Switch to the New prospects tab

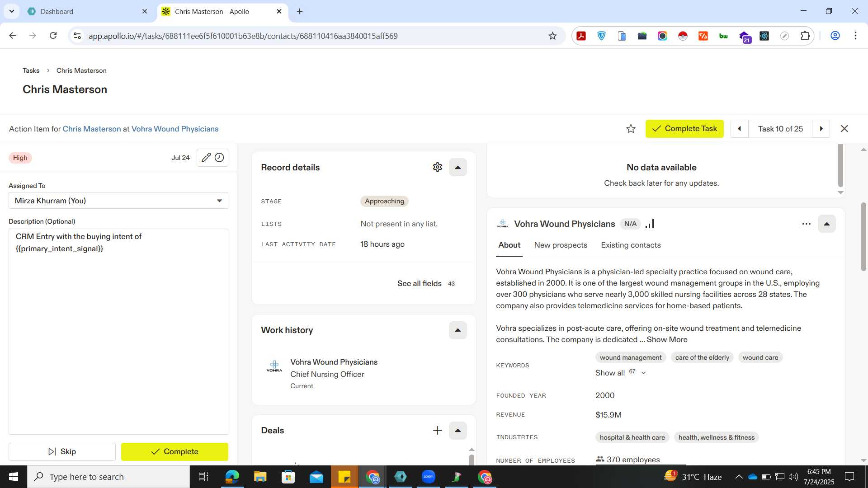(561, 245)
